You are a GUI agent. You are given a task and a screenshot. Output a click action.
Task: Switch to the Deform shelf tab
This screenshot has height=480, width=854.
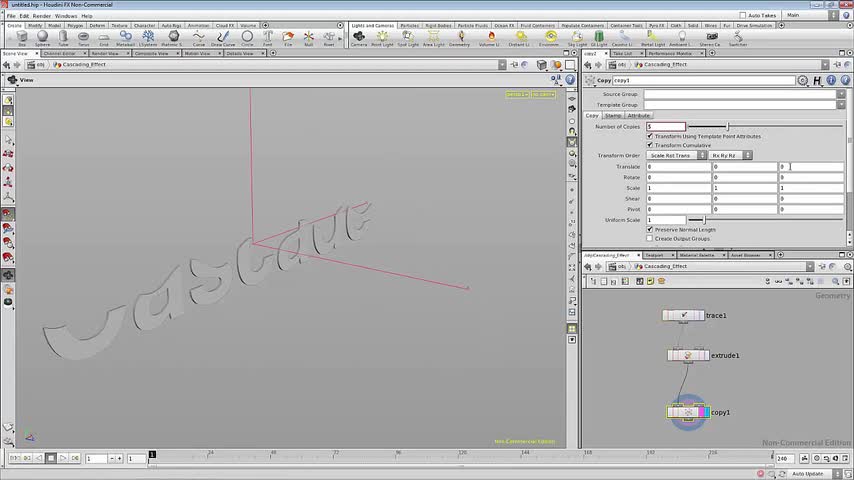tap(97, 26)
